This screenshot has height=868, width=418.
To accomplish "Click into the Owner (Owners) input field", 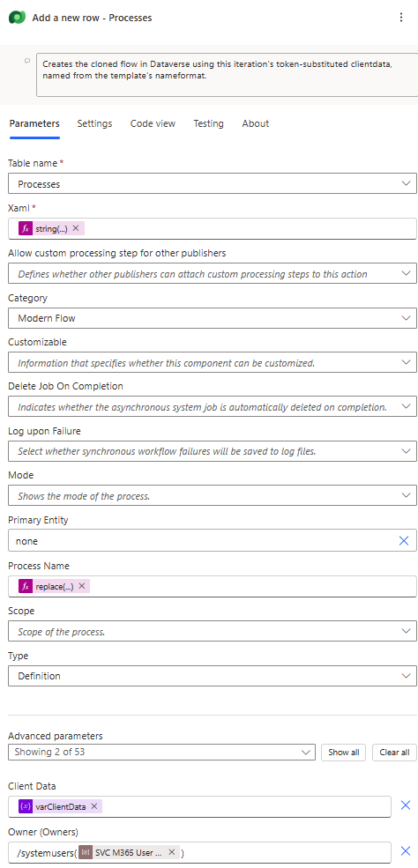I will tap(199, 852).
